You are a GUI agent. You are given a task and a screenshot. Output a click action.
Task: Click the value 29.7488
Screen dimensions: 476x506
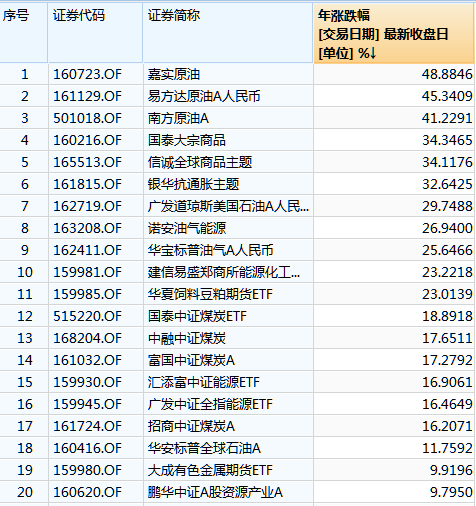click(x=447, y=206)
